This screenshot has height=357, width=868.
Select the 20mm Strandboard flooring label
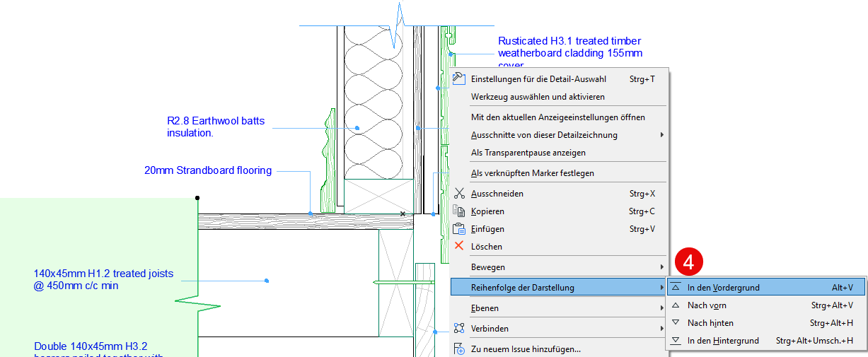(x=208, y=170)
